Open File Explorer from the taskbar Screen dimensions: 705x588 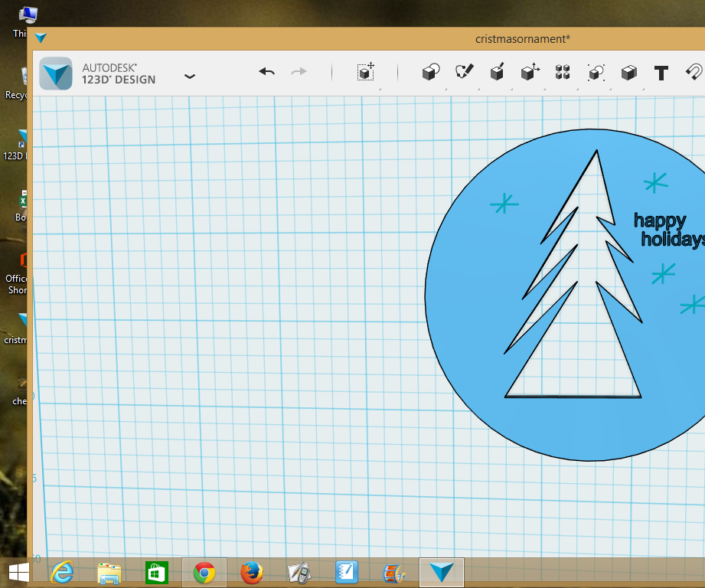coord(109,573)
